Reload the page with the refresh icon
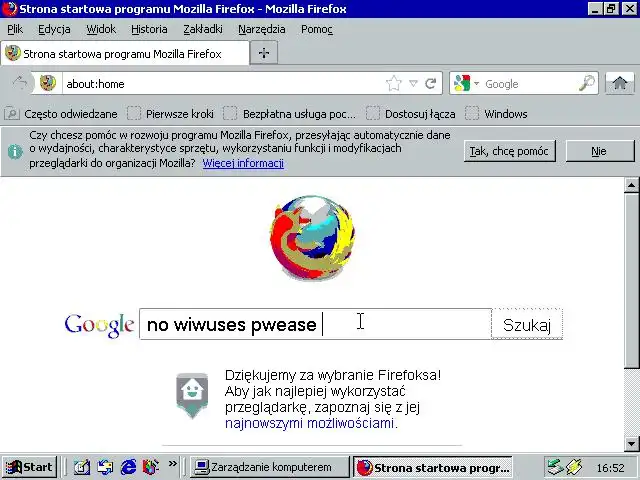The height and width of the screenshot is (480, 640). (x=431, y=84)
